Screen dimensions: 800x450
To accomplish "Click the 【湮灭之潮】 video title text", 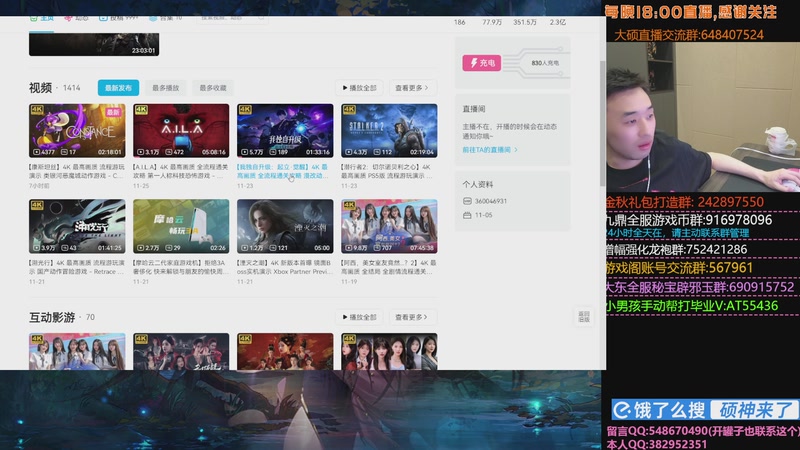I will point(284,267).
